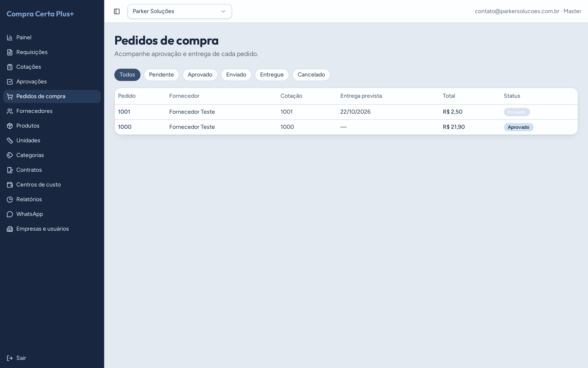Click the Empresas e usuários building icon
Image resolution: width=588 pixels, height=368 pixels.
pyautogui.click(x=10, y=229)
